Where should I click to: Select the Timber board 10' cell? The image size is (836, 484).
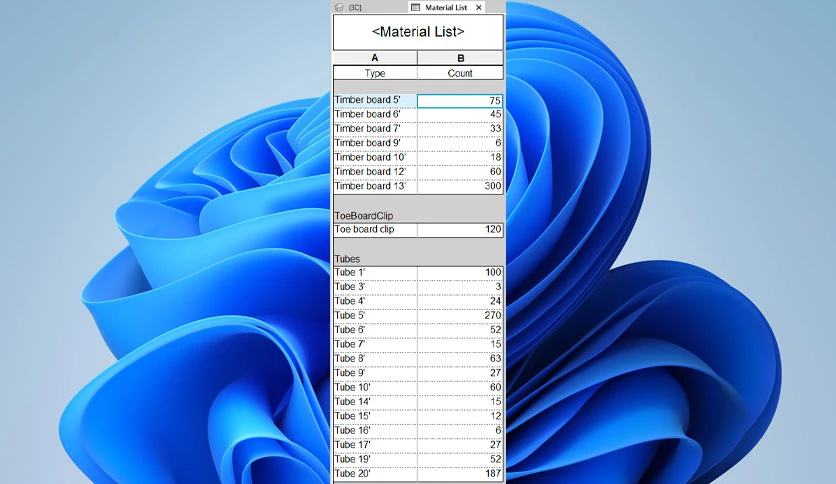(375, 157)
